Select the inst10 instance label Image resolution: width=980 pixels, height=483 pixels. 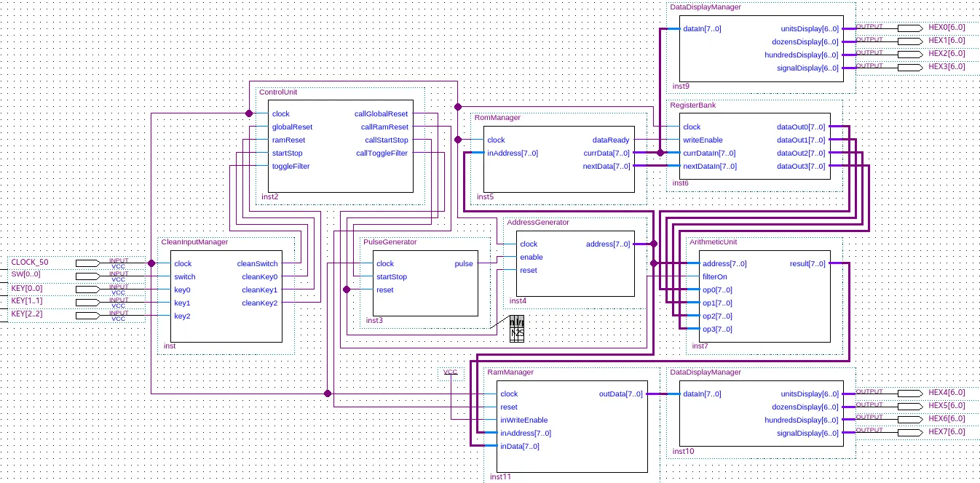[683, 451]
